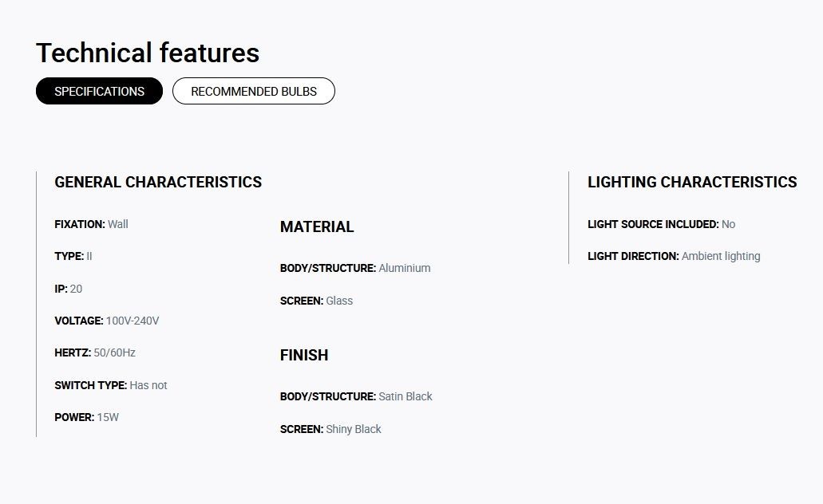Screen dimensions: 823x504
Task: Click the FINISH section heading
Action: 304,355
